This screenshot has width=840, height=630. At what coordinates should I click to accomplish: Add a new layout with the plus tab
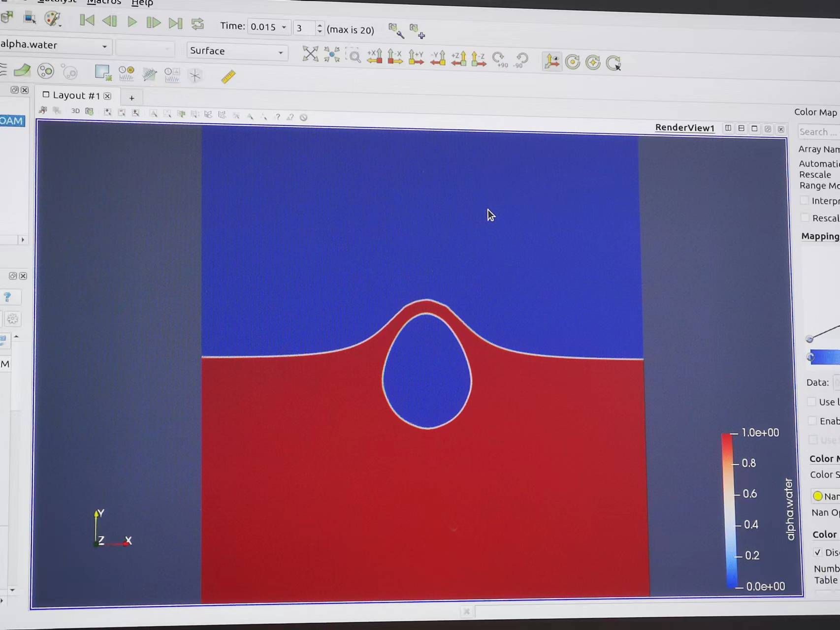click(131, 97)
